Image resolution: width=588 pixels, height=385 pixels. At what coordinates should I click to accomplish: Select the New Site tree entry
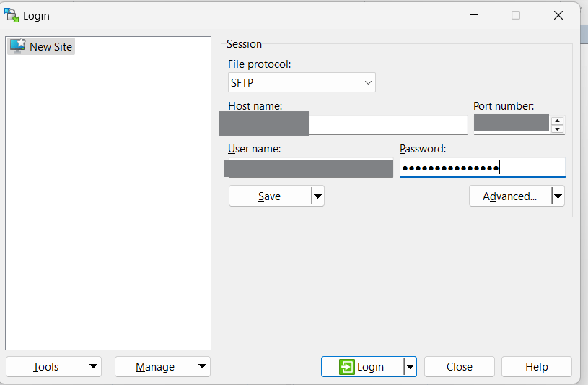point(51,46)
